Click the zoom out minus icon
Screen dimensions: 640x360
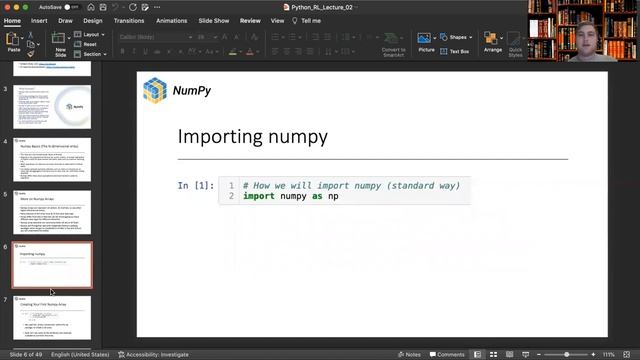[539, 355]
